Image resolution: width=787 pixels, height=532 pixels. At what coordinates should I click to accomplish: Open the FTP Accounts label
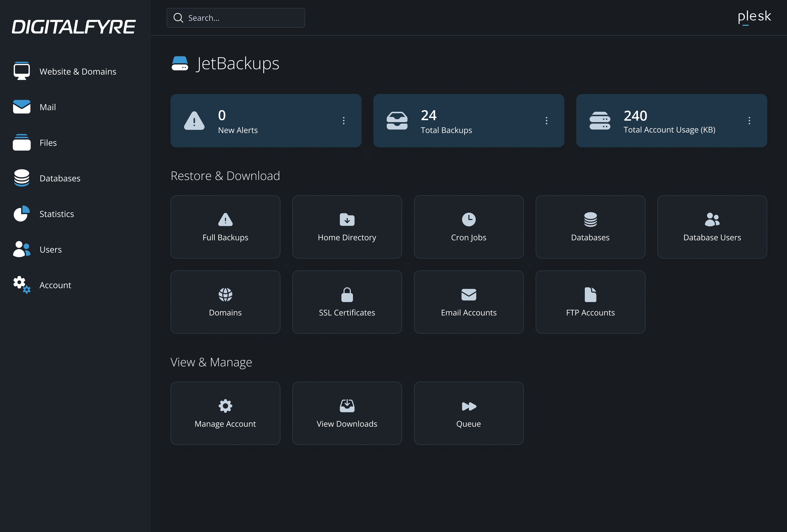pyautogui.click(x=590, y=312)
